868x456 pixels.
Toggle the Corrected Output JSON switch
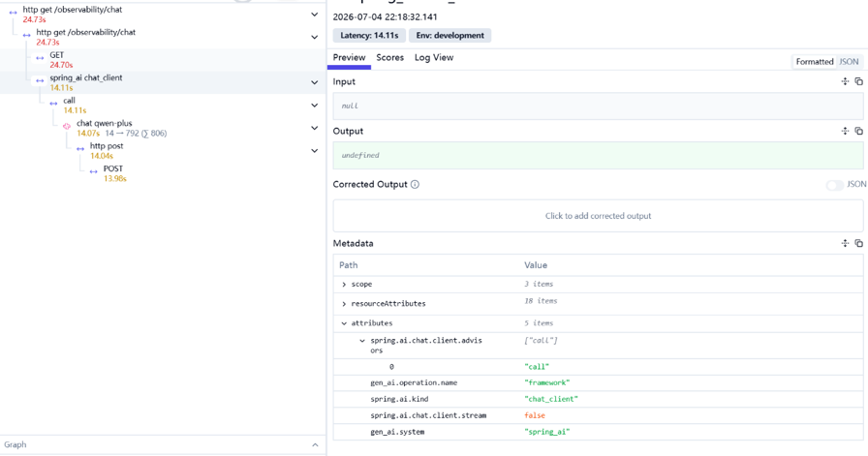[834, 185]
